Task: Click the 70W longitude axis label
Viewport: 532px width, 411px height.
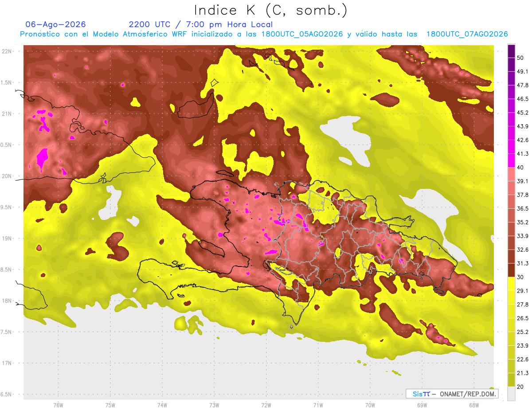Action: [x=370, y=405]
